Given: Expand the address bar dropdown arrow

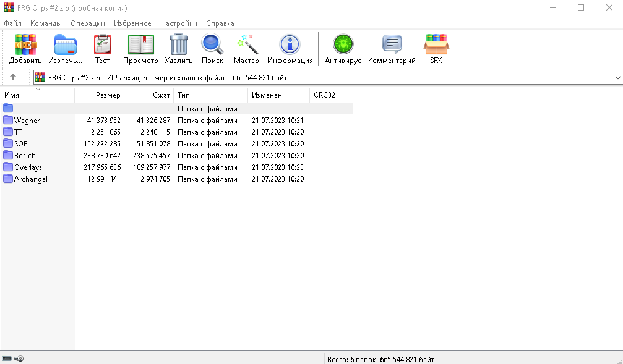Looking at the screenshot, I should pyautogui.click(x=618, y=78).
